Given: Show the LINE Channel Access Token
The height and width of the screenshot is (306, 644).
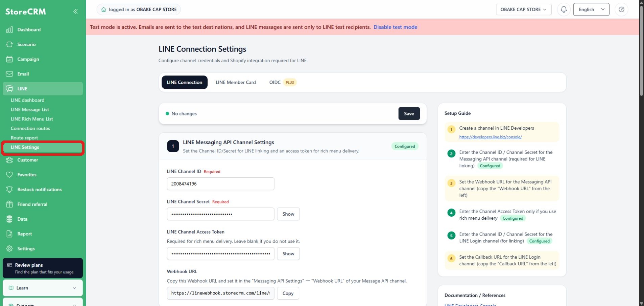Looking at the screenshot, I should coord(288,254).
